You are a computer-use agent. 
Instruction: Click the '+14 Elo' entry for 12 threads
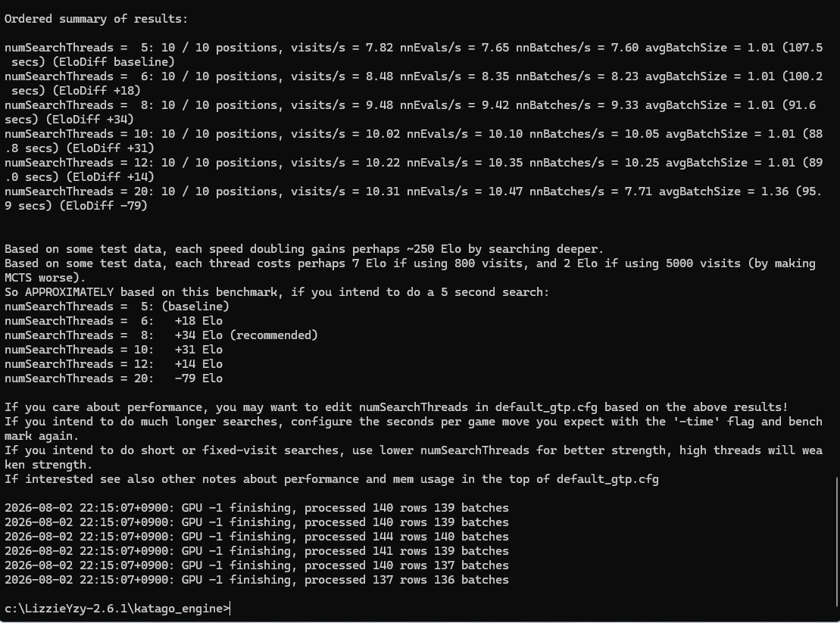[x=198, y=364]
